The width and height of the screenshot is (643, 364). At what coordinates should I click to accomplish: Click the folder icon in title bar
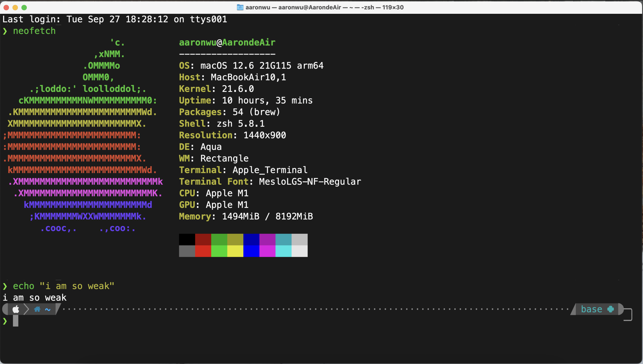[x=240, y=7]
